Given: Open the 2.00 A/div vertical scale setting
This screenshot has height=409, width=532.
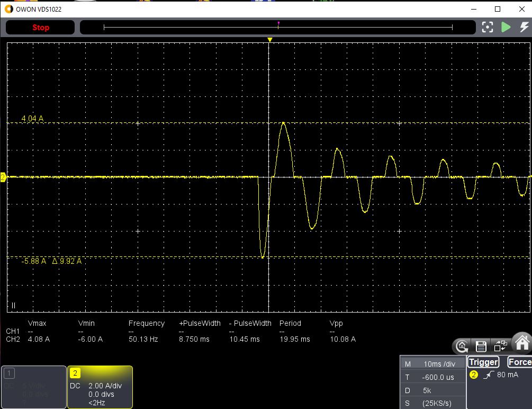Looking at the screenshot, I should (105, 386).
